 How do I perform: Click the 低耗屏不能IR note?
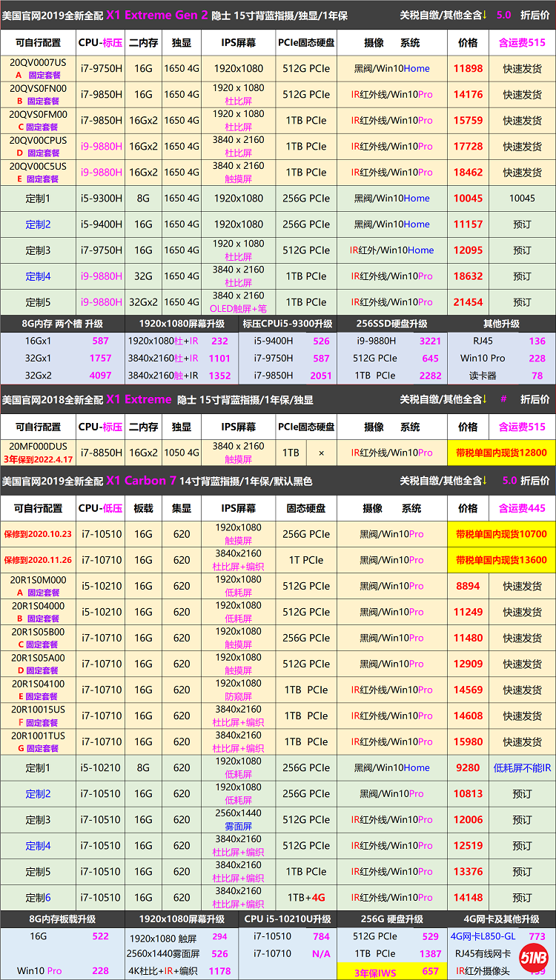(x=522, y=768)
